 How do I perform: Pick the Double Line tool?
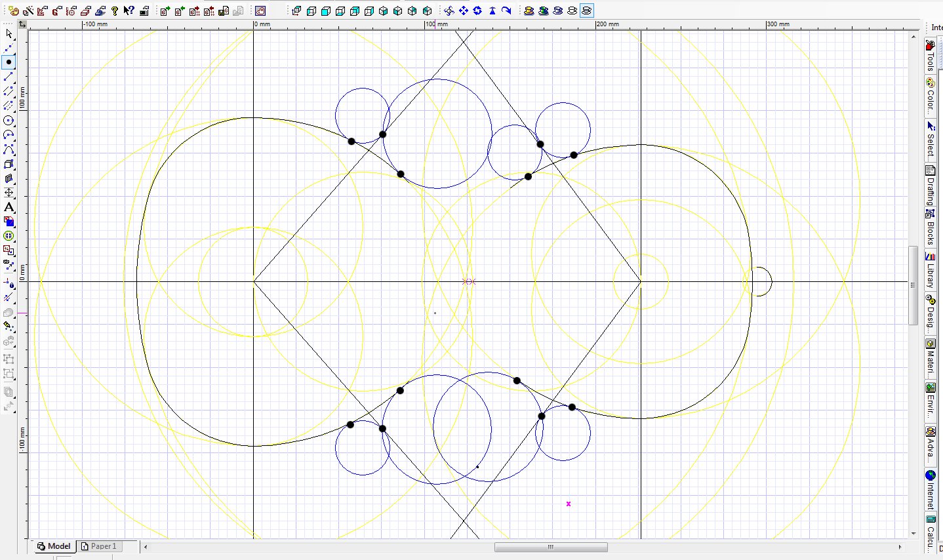click(9, 91)
